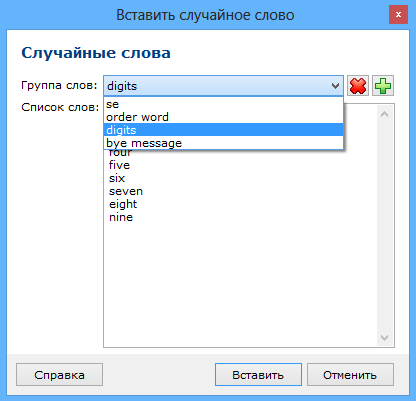Viewport: 416px width, 401px height.
Task: Click the word 'eight' in list
Action: [x=123, y=204]
